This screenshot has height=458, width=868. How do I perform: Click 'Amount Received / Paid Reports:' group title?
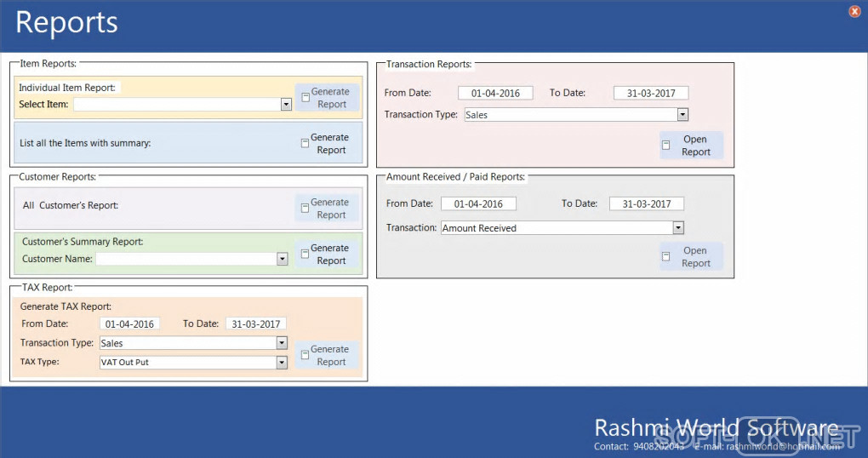click(455, 177)
